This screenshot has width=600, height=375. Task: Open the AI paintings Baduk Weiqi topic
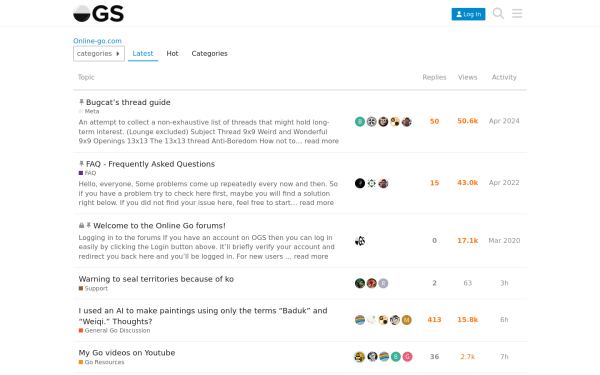pos(203,316)
